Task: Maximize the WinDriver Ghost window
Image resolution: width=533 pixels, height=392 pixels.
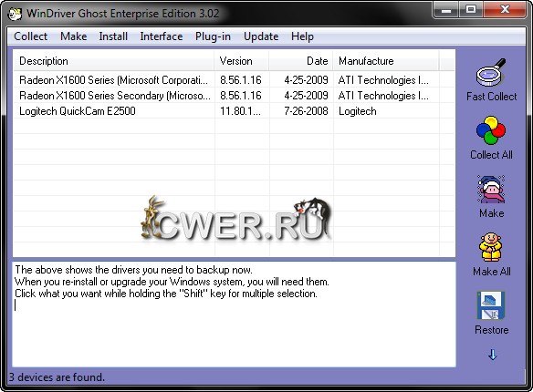Action: coord(471,10)
